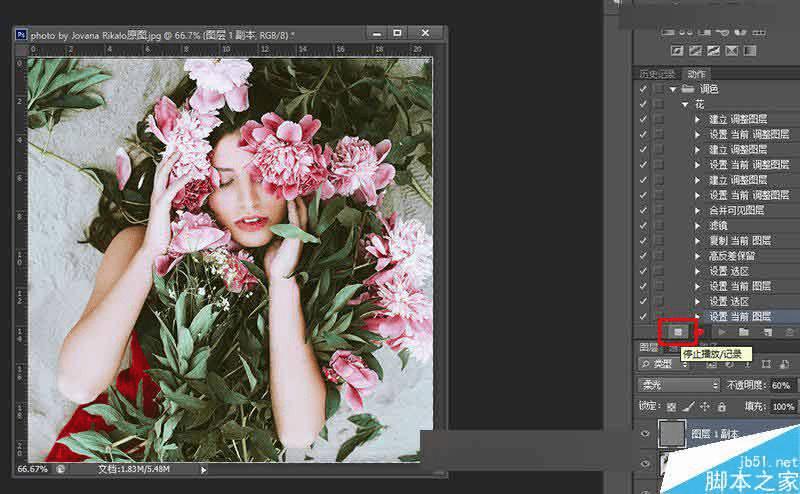Hide the 图层 1 副本 layer
The image size is (800, 494).
(x=645, y=435)
